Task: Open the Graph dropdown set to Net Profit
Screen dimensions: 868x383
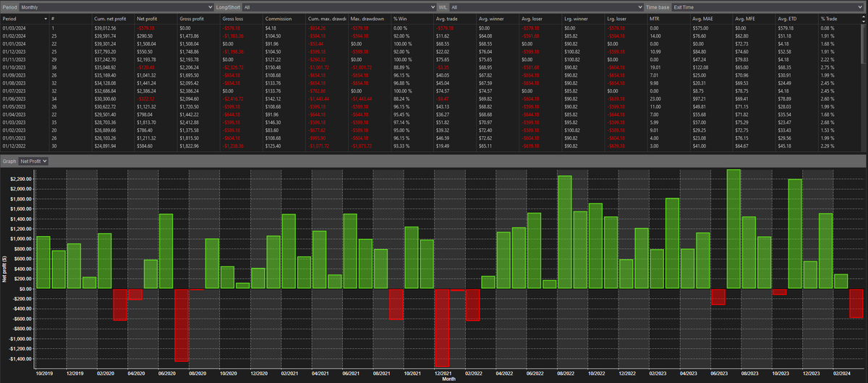Action: [33, 161]
